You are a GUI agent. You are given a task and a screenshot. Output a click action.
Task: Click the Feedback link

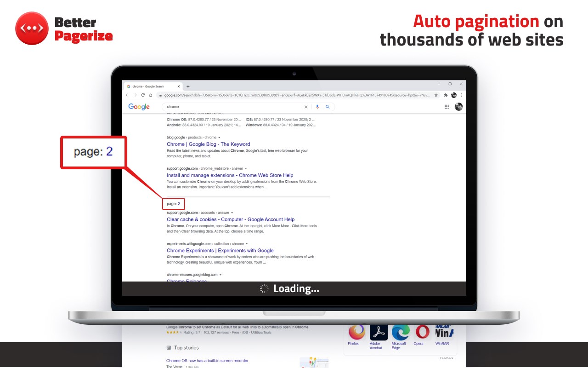point(447,358)
